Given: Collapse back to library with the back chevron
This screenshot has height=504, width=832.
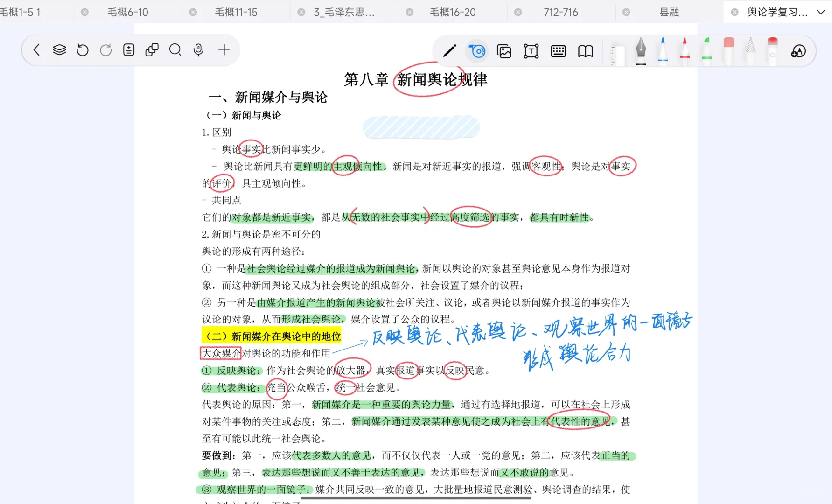Looking at the screenshot, I should (36, 50).
